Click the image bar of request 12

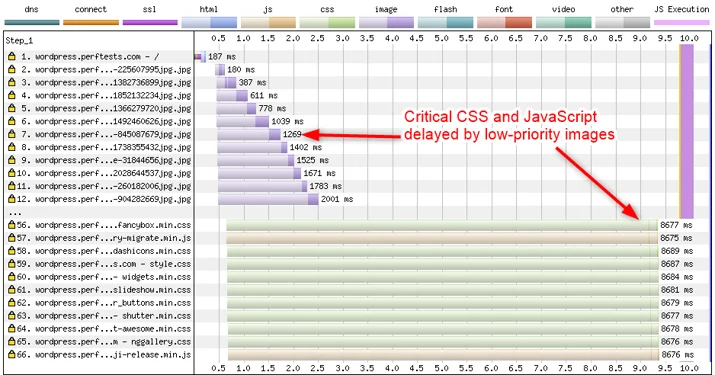click(x=268, y=199)
